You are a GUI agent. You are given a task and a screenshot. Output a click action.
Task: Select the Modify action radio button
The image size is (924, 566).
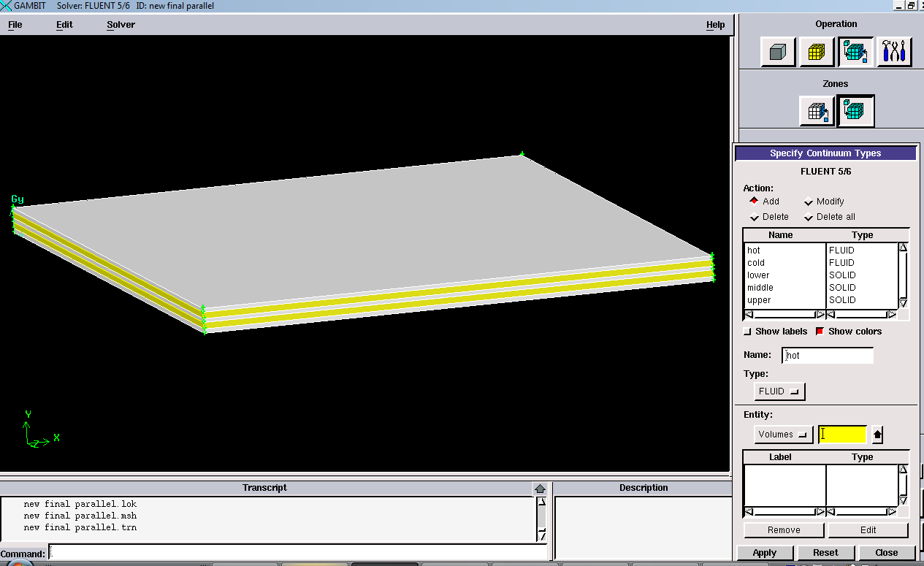(x=809, y=202)
